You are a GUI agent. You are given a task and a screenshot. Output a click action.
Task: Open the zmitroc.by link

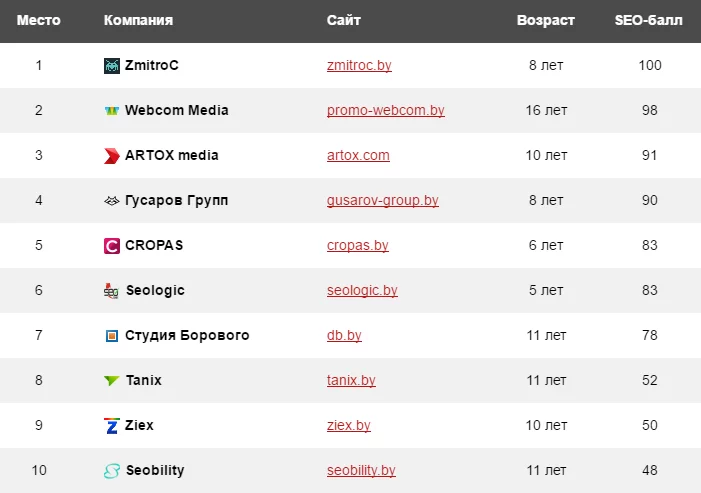coord(359,65)
